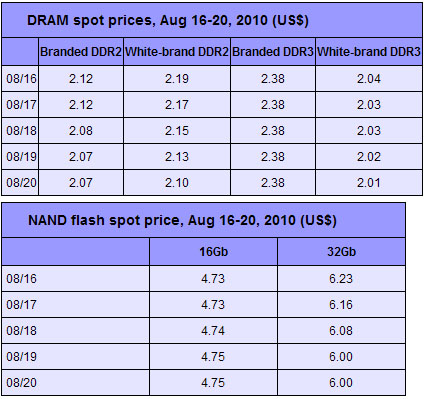This screenshot has height=399, width=429.
Task: Click the 32Gb price 6.23
Action: (x=341, y=279)
